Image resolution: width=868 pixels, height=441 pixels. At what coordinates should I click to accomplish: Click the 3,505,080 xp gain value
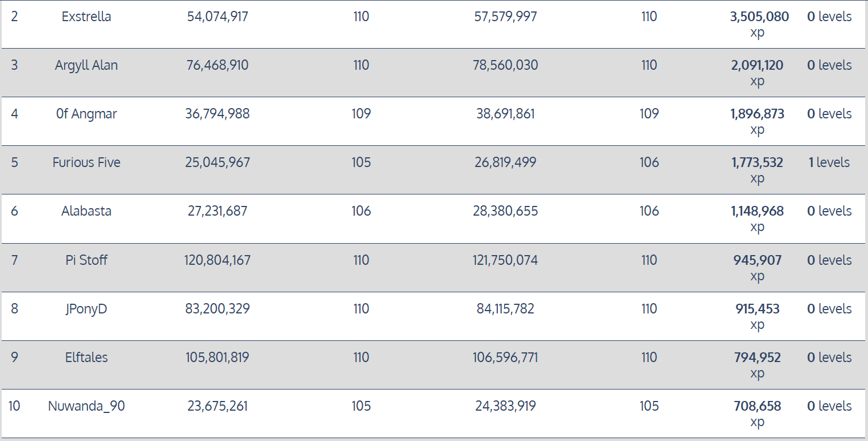pos(759,17)
